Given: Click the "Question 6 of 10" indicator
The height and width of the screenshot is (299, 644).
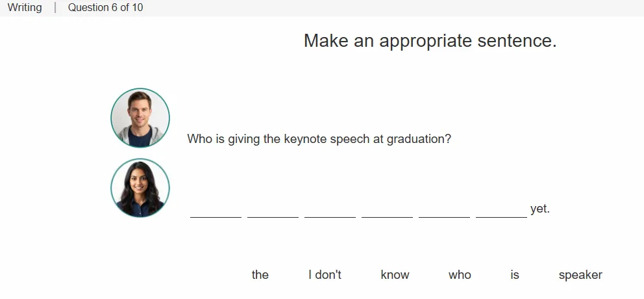Looking at the screenshot, I should 106,7.
